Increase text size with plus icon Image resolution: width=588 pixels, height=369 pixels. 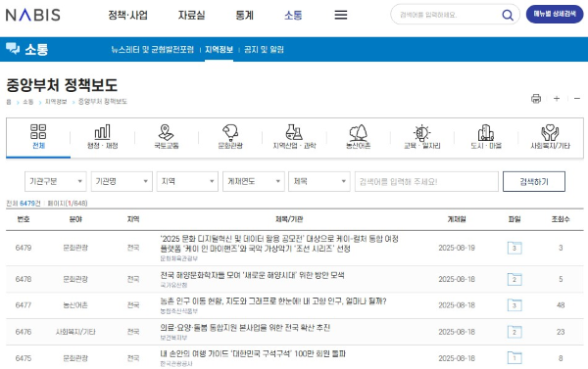(x=557, y=99)
